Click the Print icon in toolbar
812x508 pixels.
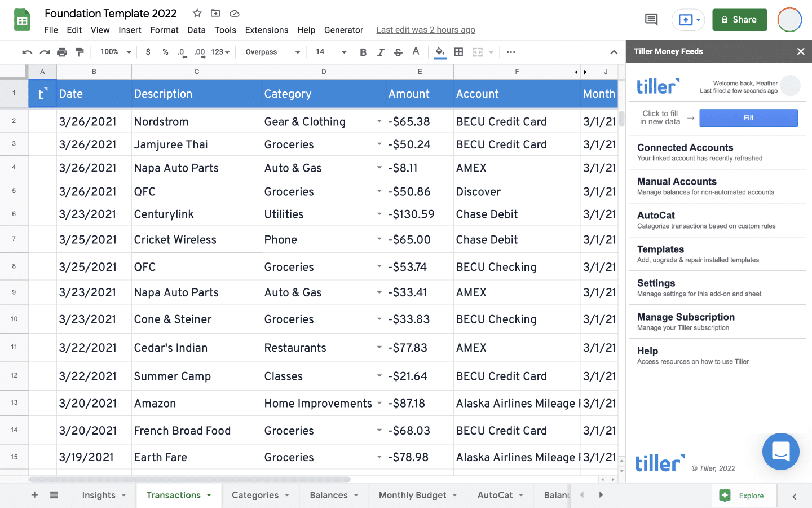tap(62, 52)
